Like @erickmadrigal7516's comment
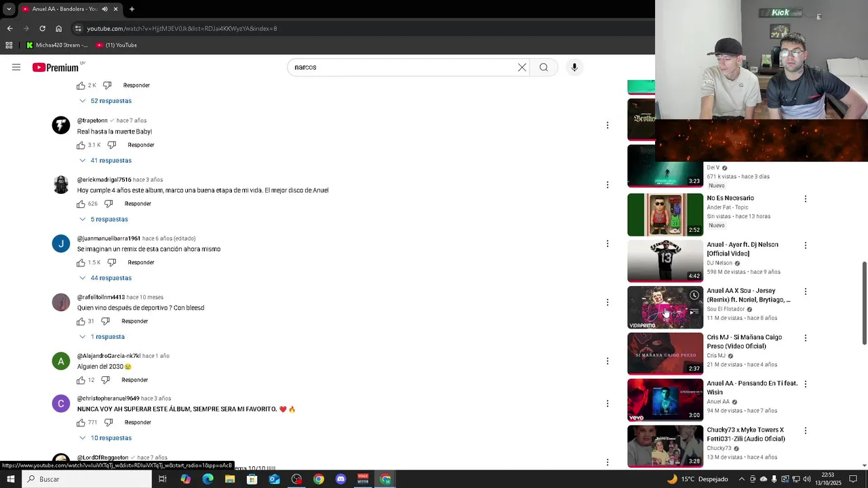The height and width of the screenshot is (488, 868). coord(81,204)
